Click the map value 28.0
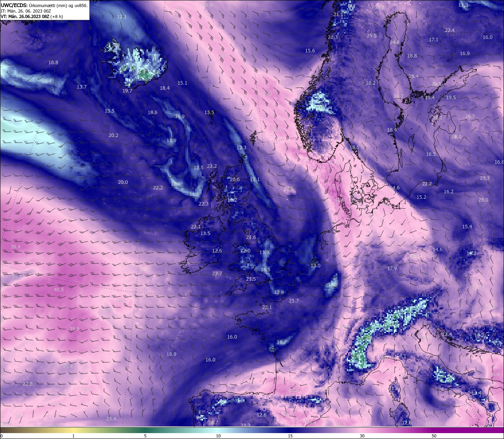Image resolution: width=504 pixels, height=439 pixels. [456, 136]
